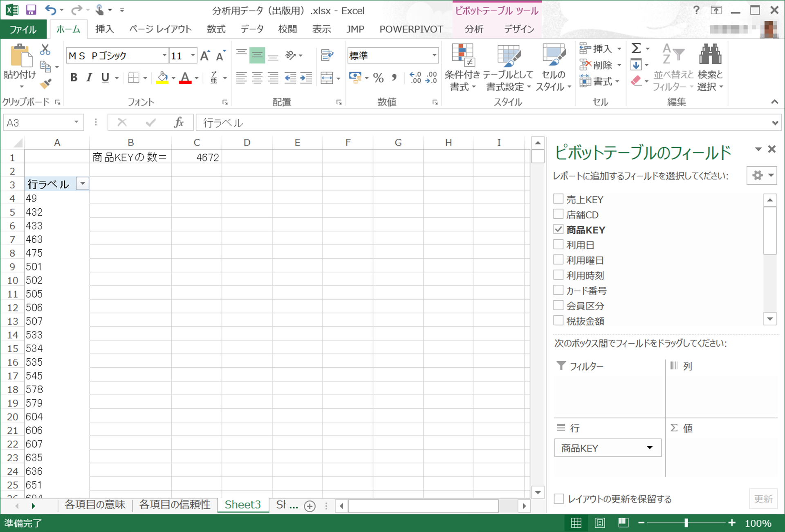This screenshot has width=785, height=532.
Task: Apply the red font color button
Action: [185, 77]
